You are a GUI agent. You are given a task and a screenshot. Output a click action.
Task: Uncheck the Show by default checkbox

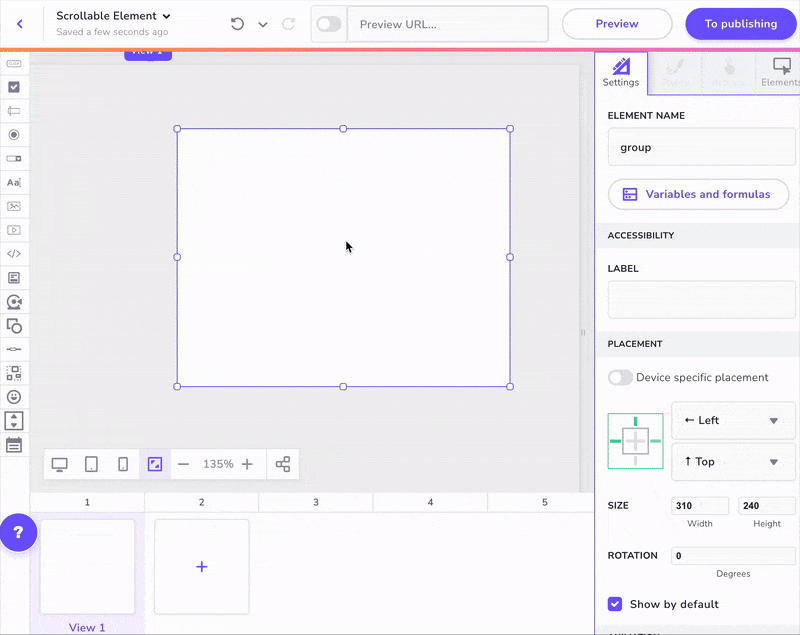[616, 604]
